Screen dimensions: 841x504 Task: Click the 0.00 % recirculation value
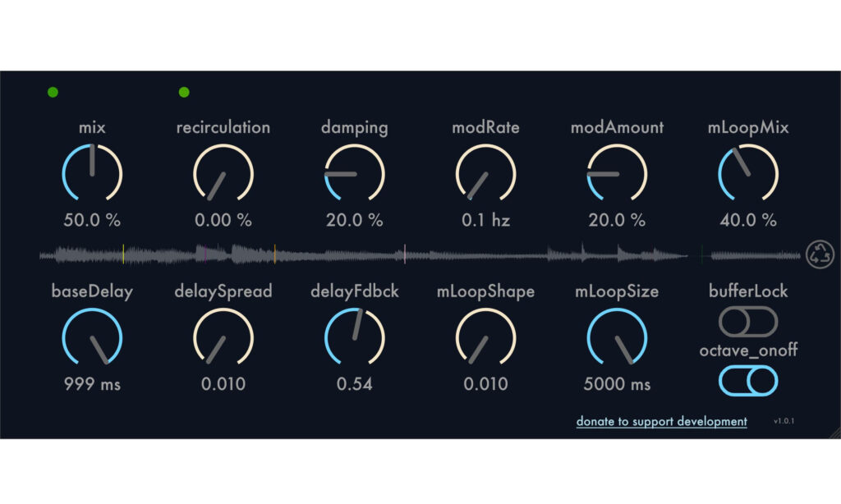[223, 220]
